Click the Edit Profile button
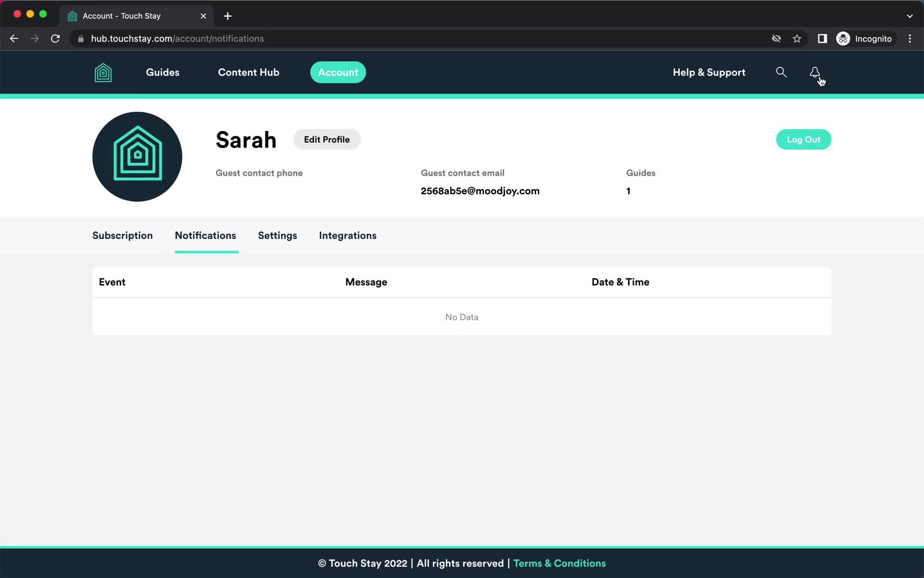924x578 pixels. click(x=327, y=139)
